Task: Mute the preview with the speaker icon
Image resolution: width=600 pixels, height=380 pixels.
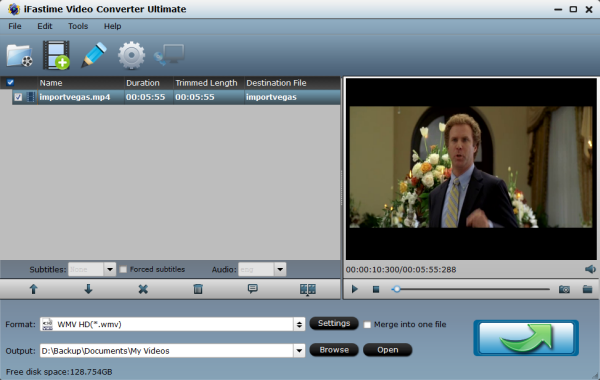Action: tap(590, 269)
